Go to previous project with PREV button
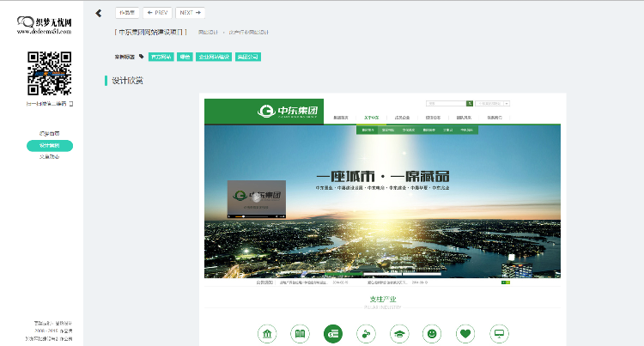644x346 pixels. (x=156, y=13)
